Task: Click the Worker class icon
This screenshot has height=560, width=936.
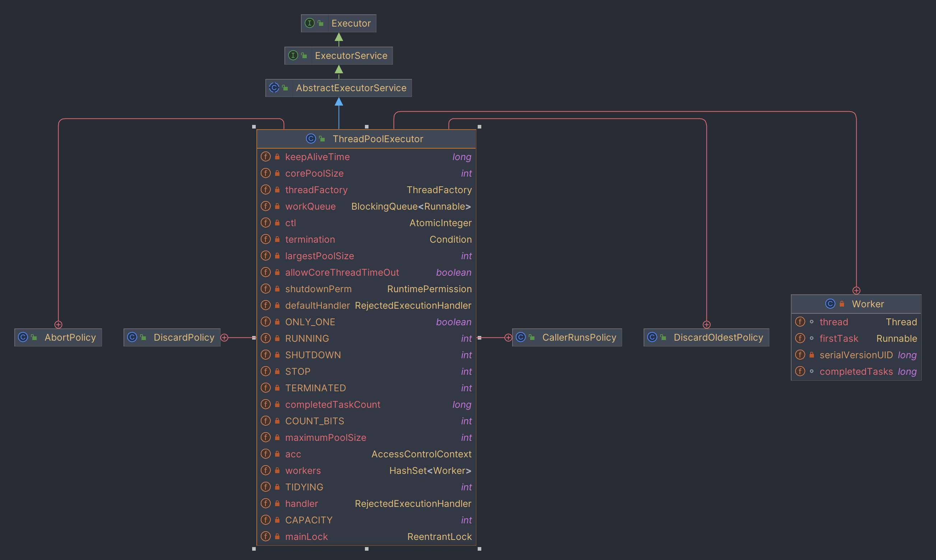Action: (830, 304)
